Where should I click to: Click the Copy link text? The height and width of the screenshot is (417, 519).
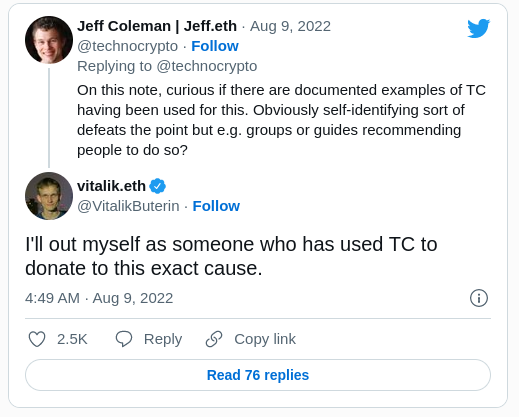(265, 339)
